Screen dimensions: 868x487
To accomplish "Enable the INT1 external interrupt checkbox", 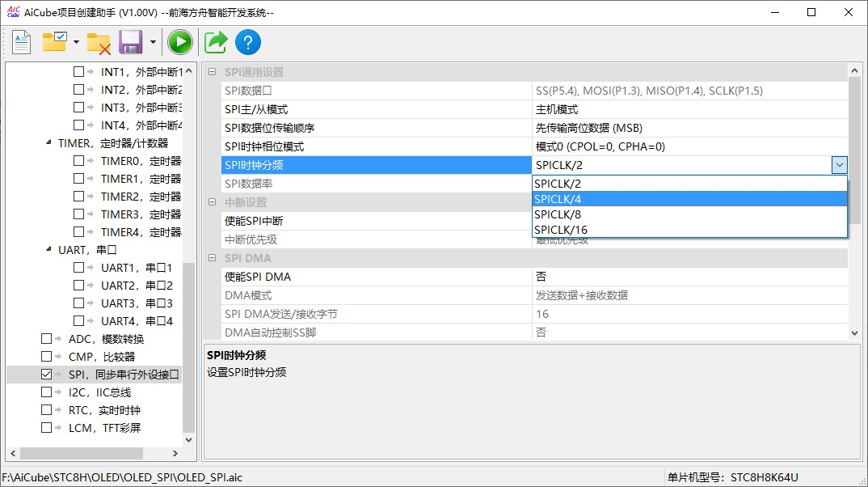I will click(x=78, y=71).
